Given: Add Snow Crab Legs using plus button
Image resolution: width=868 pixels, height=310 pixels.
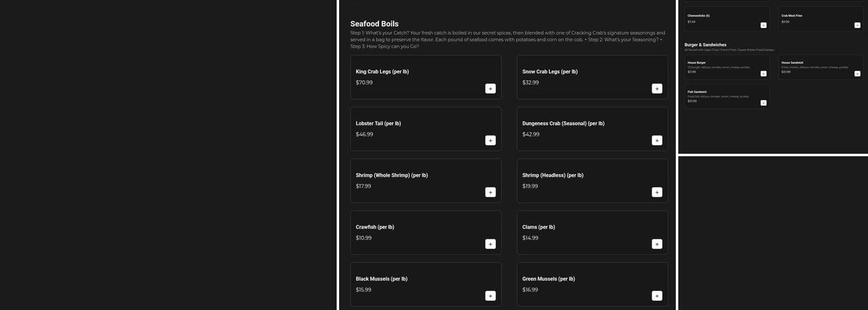Looking at the screenshot, I should tap(657, 89).
